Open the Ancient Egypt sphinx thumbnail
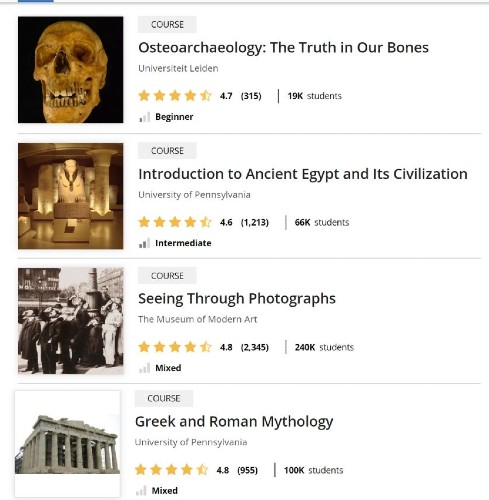The image size is (489, 500). point(71,196)
